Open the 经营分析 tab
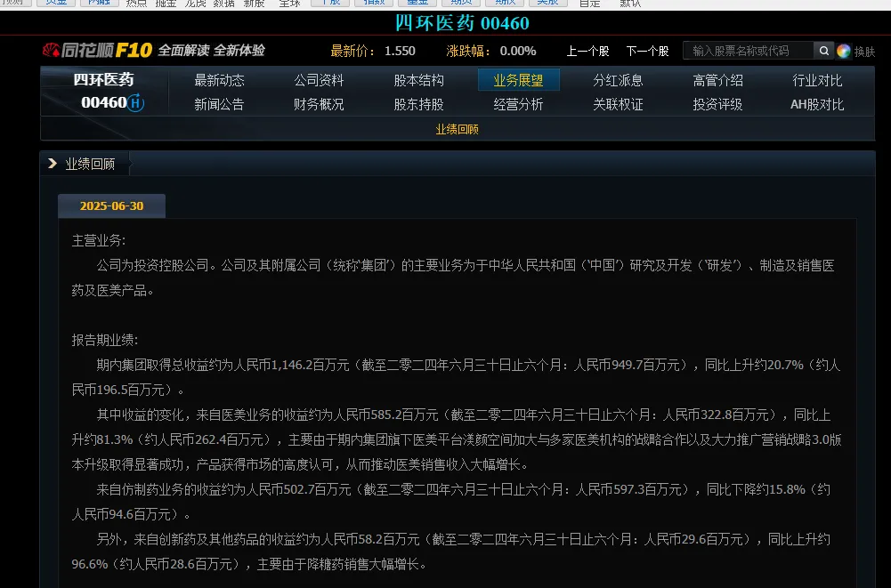This screenshot has width=891, height=588. (518, 105)
